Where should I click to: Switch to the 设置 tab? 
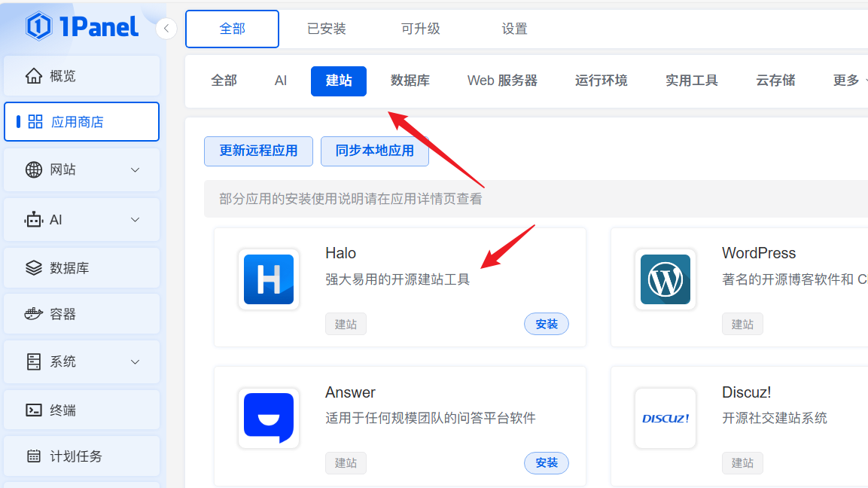coord(515,29)
